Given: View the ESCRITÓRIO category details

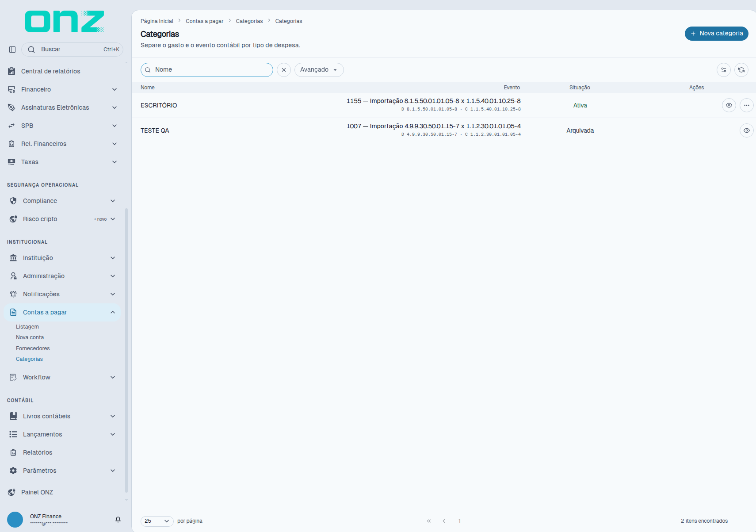Looking at the screenshot, I should (x=729, y=105).
